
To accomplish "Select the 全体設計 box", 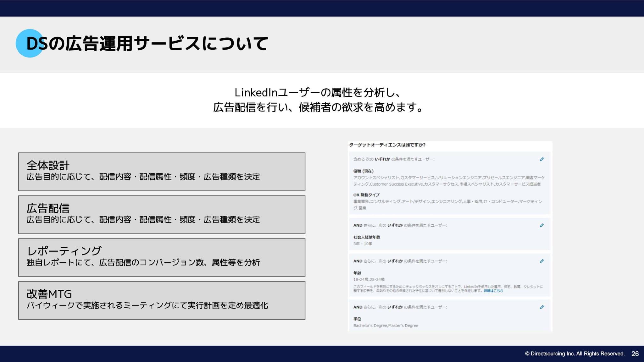I will pyautogui.click(x=162, y=172).
